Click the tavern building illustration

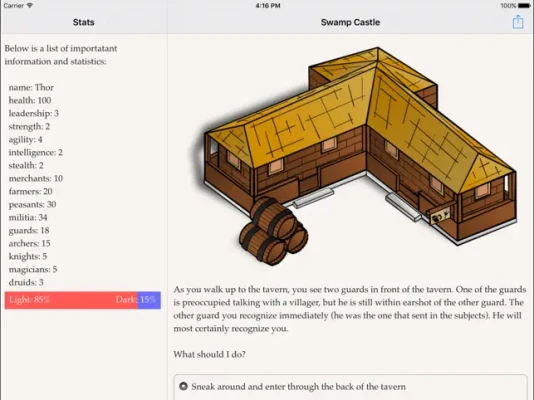pyautogui.click(x=361, y=146)
